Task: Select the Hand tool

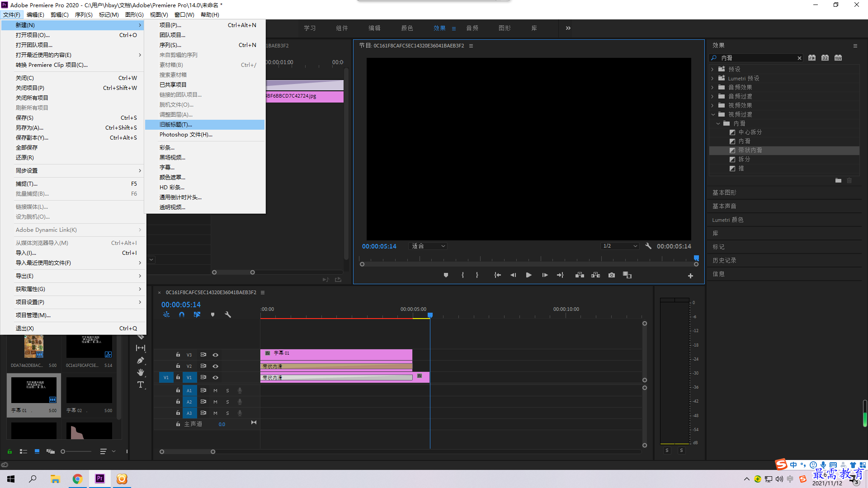Action: click(x=141, y=372)
